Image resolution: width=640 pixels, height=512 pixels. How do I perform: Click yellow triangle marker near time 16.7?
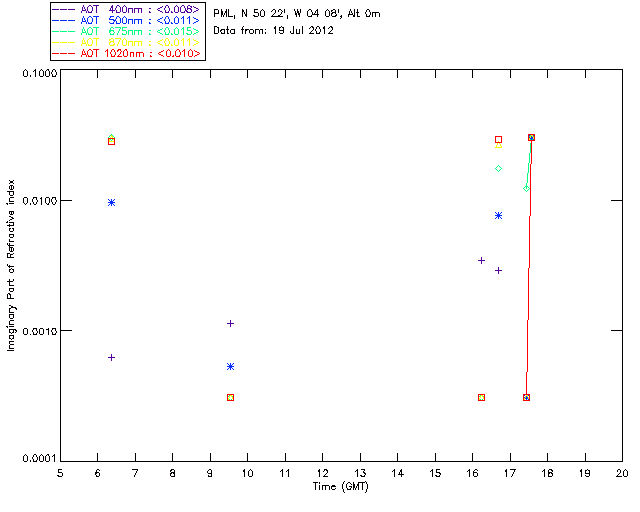(x=498, y=145)
